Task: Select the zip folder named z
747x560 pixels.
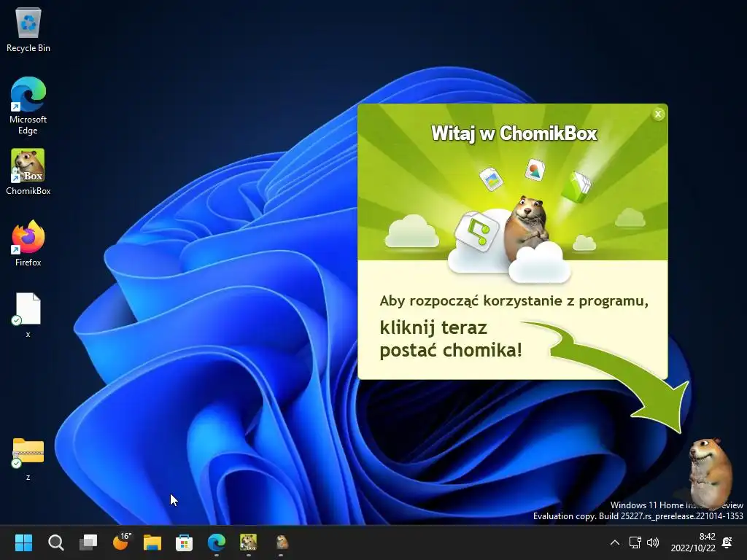Action: coord(28,459)
